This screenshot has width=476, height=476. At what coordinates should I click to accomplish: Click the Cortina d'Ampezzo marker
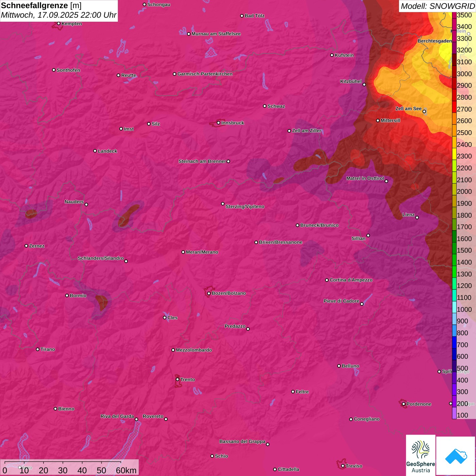327,280
